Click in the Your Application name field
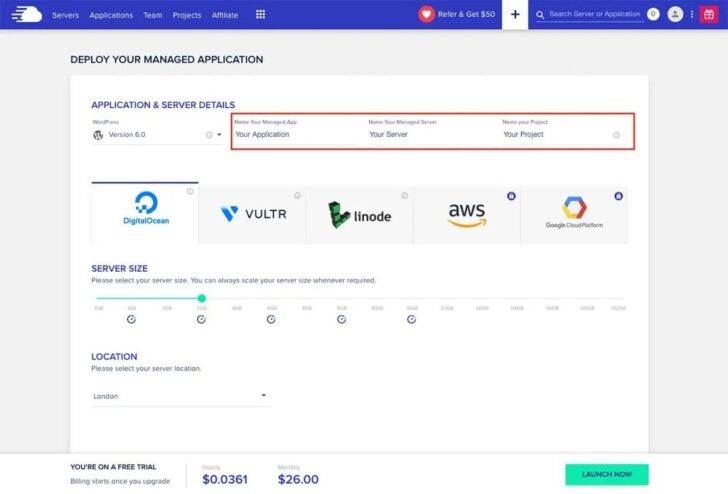Screen dimensions: 728x494 click(x=296, y=134)
